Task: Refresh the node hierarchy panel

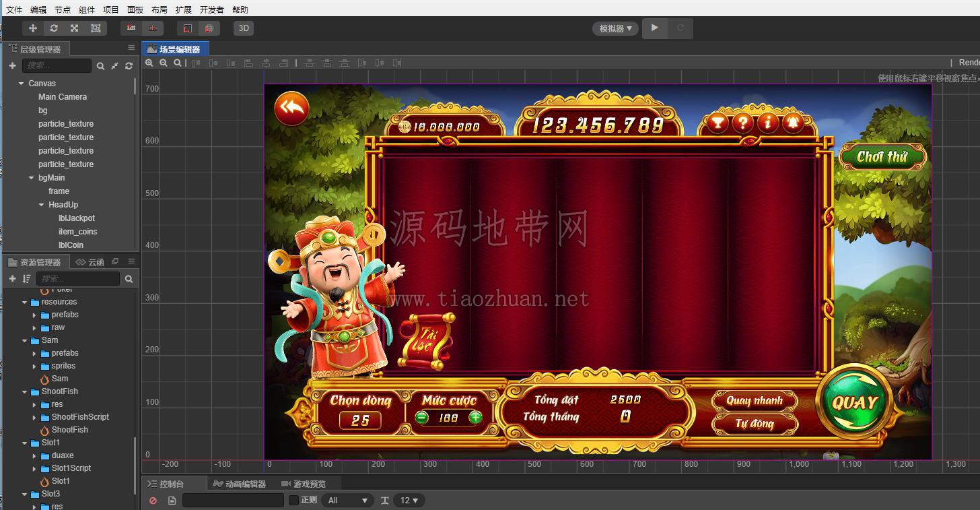Action: [129, 65]
